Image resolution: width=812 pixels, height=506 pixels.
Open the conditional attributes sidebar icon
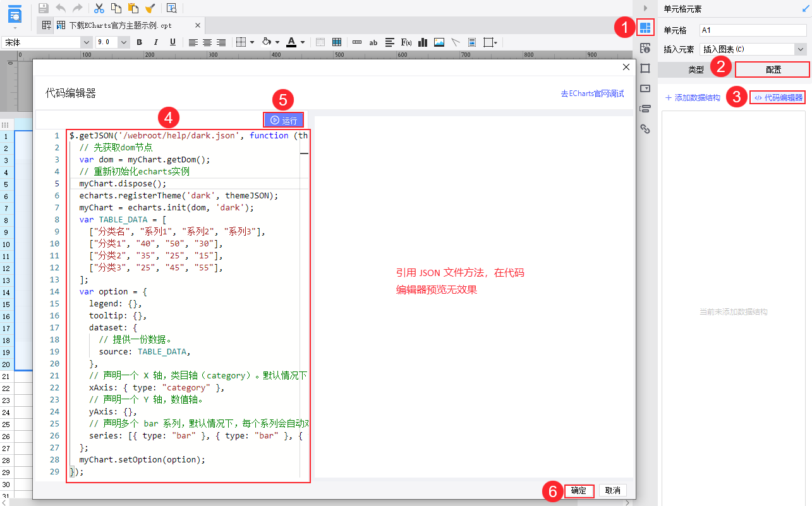pos(645,109)
